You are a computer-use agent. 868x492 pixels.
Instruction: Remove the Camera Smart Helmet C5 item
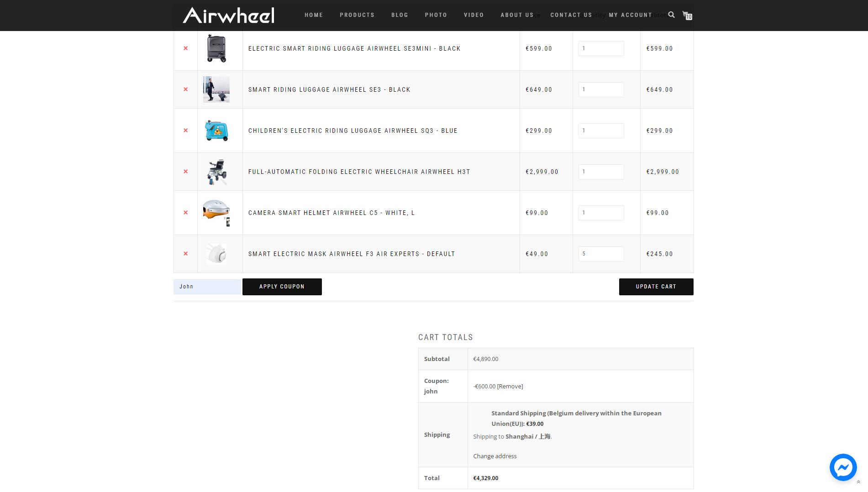pyautogui.click(x=185, y=213)
